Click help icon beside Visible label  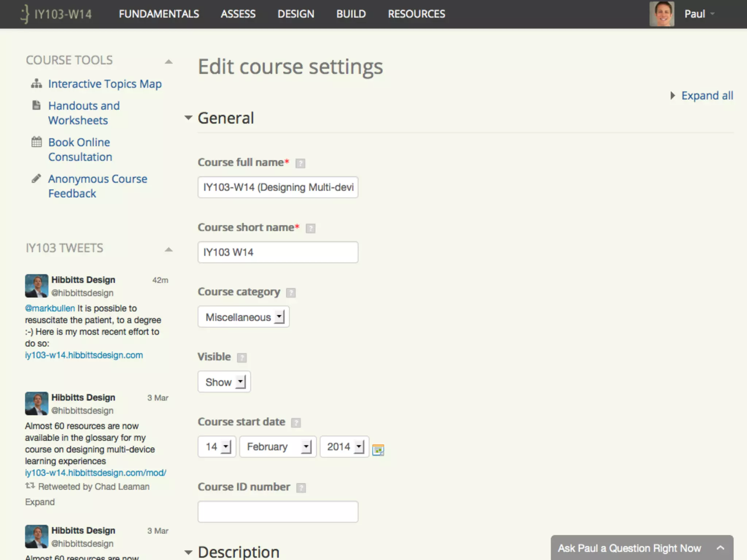click(242, 358)
